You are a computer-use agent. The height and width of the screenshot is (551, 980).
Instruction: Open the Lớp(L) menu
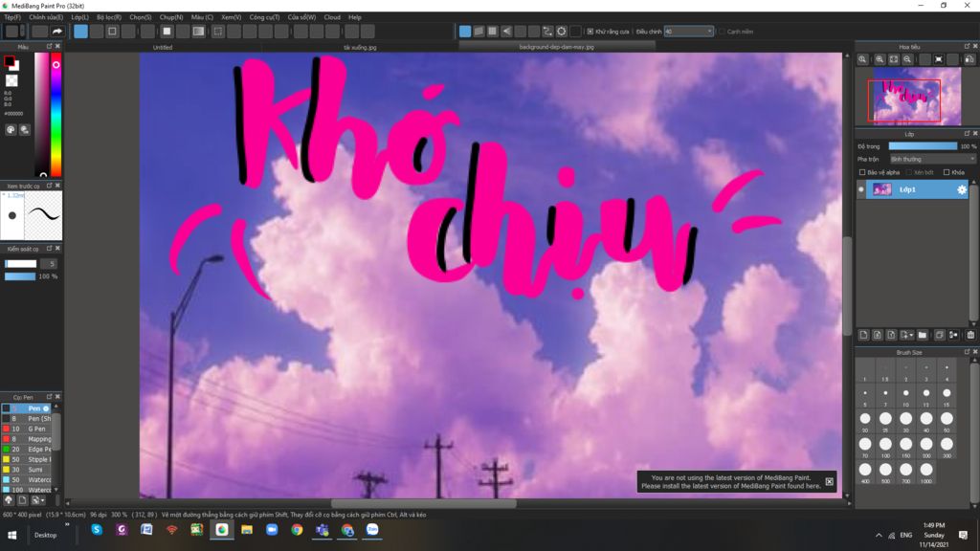(x=79, y=17)
